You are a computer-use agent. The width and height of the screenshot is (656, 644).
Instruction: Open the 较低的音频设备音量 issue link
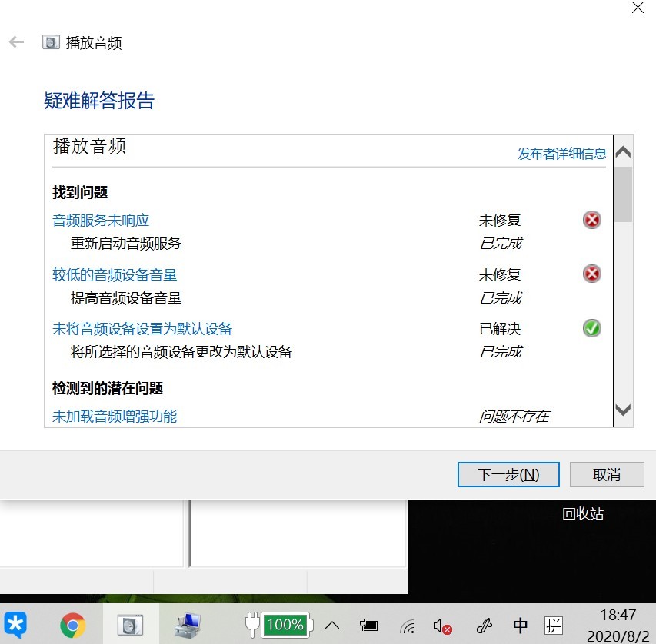(115, 275)
